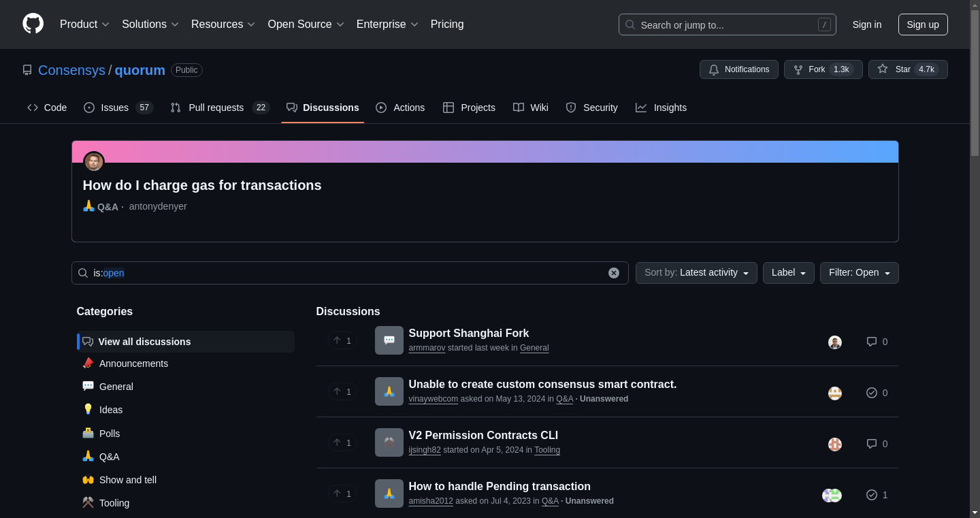Open V2 Permission Contracts CLI discussion
This screenshot has width=980, height=518.
(x=483, y=435)
